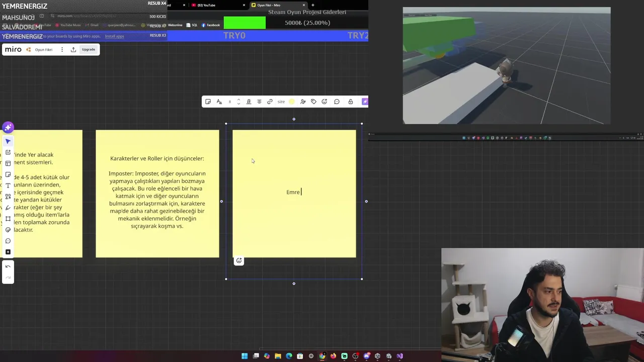Toggle bold on sticky text
The height and width of the screenshot is (362, 644).
tap(249, 102)
